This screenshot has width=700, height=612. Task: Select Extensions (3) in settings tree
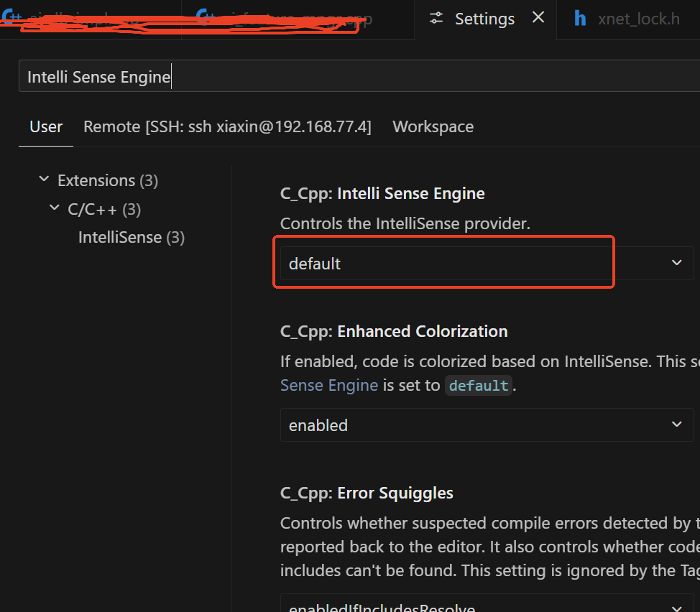click(108, 181)
